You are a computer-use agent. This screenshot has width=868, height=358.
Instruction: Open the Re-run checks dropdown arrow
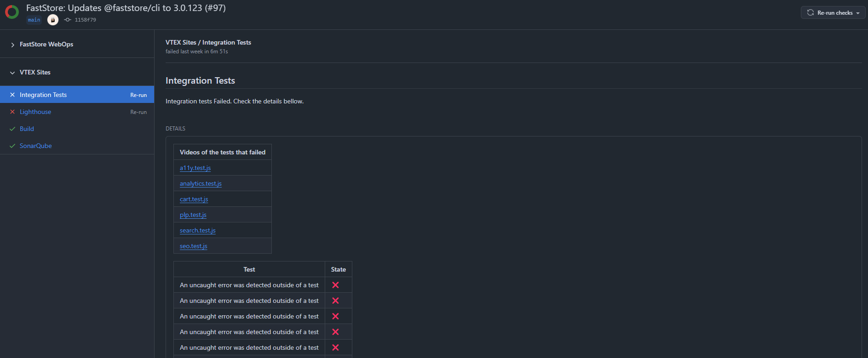[x=858, y=13]
